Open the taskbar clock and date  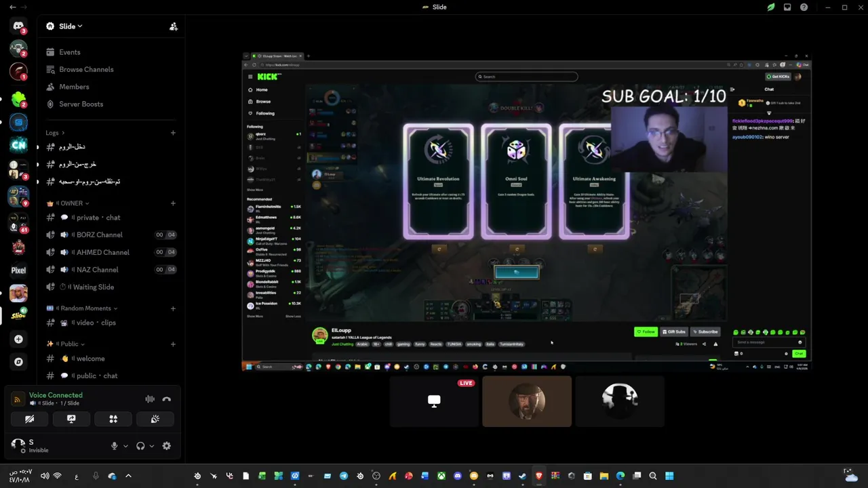[20, 476]
